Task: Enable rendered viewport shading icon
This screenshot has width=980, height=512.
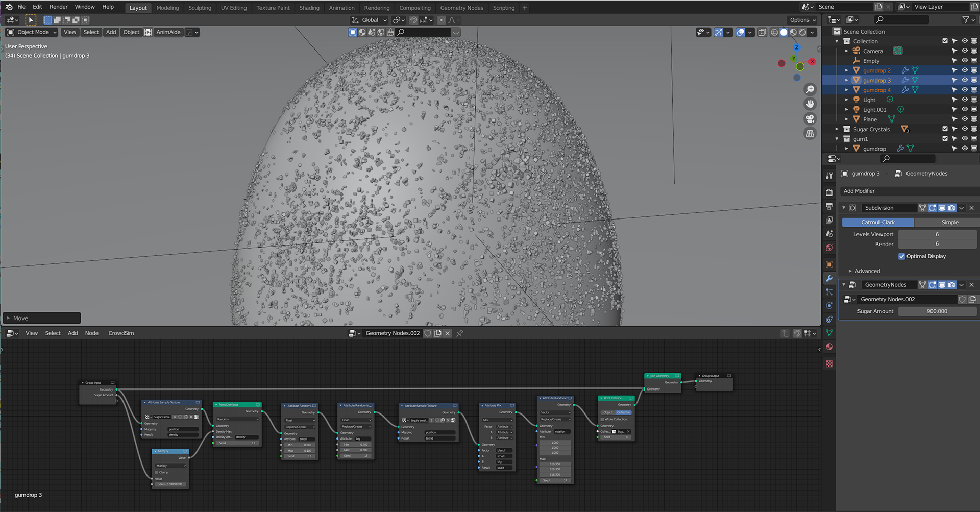Action: pyautogui.click(x=803, y=32)
